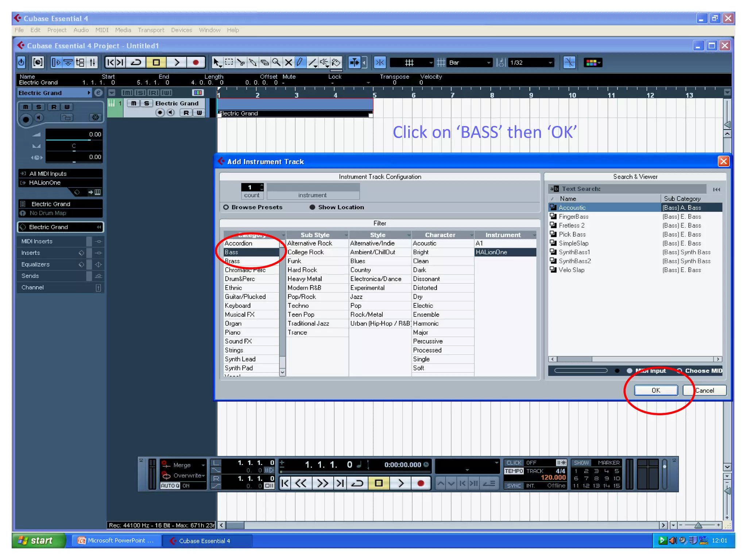Enable record on Electric Grand track
The height and width of the screenshot is (560, 747).
[160, 113]
